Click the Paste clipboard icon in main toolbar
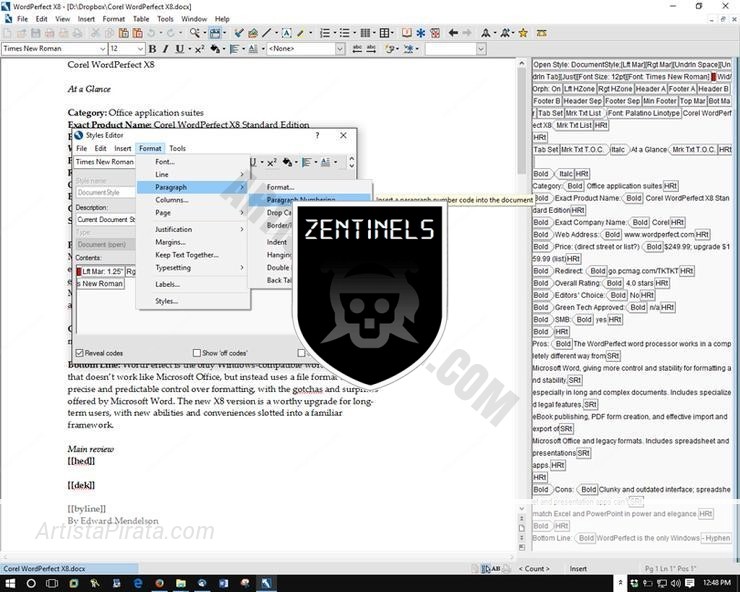 click(x=124, y=33)
